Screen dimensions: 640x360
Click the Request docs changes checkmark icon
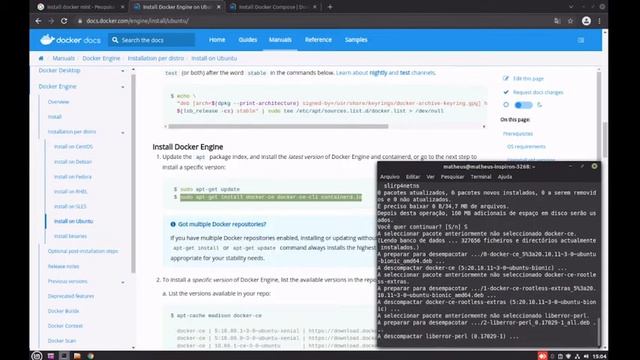pyautogui.click(x=506, y=92)
